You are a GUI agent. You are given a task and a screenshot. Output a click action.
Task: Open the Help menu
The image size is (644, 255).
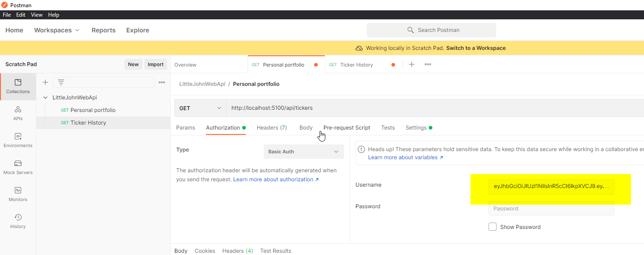pos(53,15)
